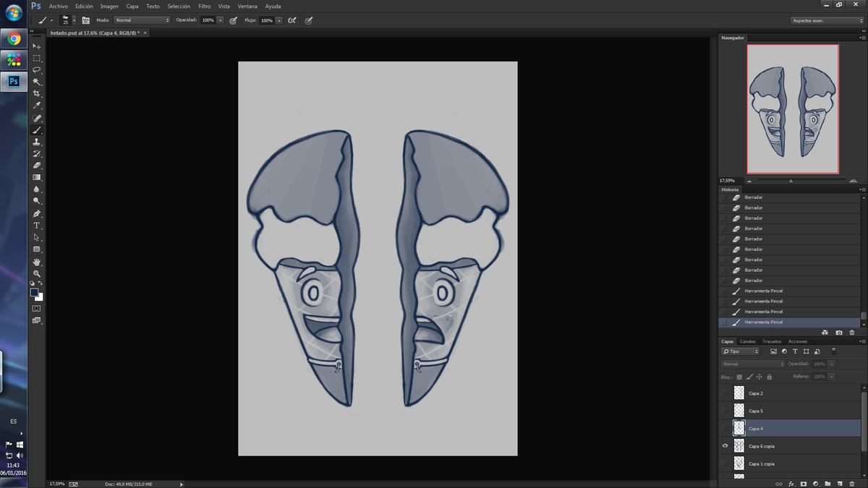Open the layer Opacidad dropdown arrow

831,364
